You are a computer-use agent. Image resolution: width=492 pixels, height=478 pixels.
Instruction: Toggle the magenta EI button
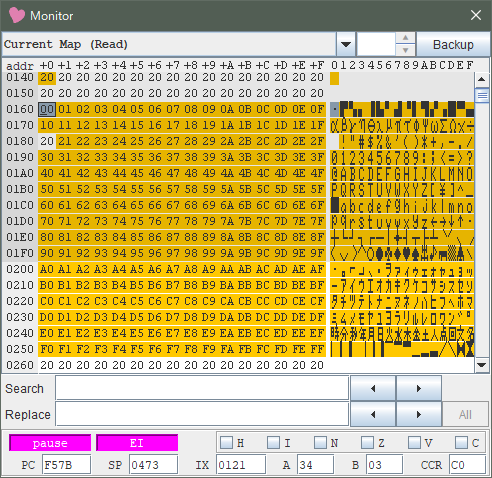pyautogui.click(x=137, y=443)
